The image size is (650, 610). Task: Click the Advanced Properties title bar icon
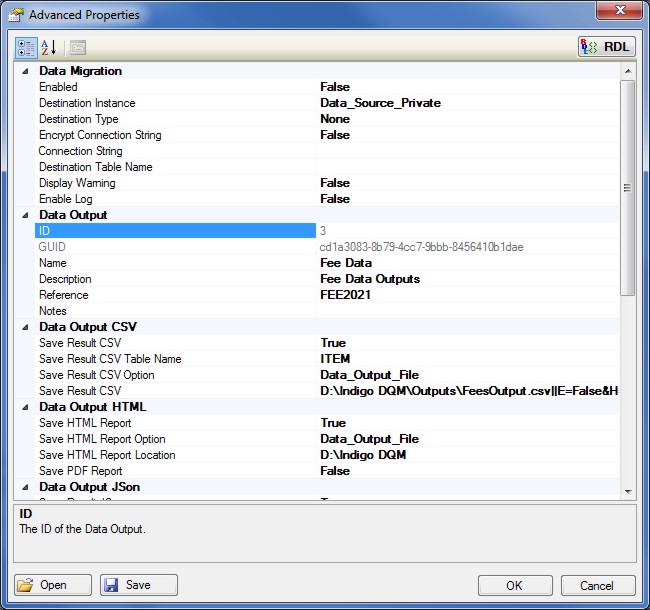coord(17,15)
